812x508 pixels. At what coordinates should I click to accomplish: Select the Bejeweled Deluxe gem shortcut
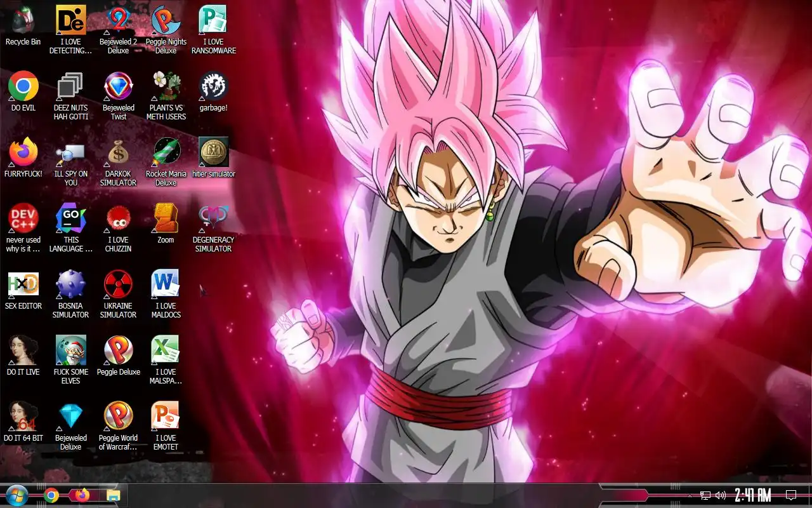point(70,426)
